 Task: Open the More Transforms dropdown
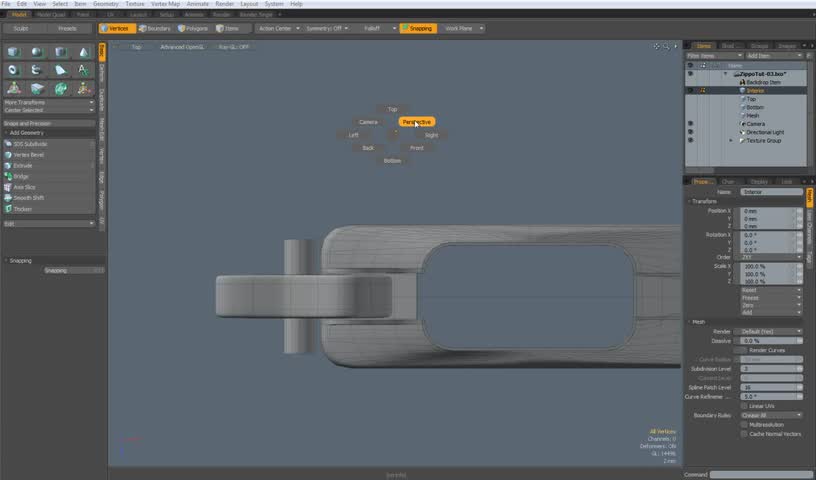(x=49, y=103)
